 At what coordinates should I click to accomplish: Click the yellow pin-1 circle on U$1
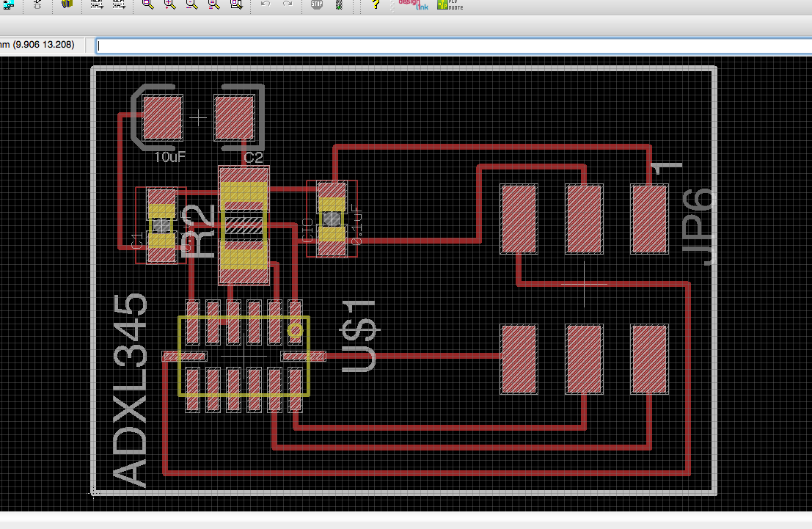(x=295, y=331)
